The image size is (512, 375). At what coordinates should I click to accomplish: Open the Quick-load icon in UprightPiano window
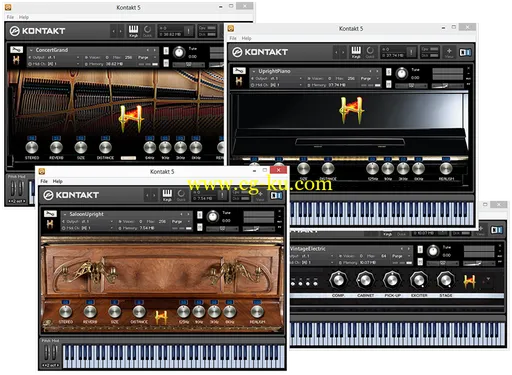(370, 52)
